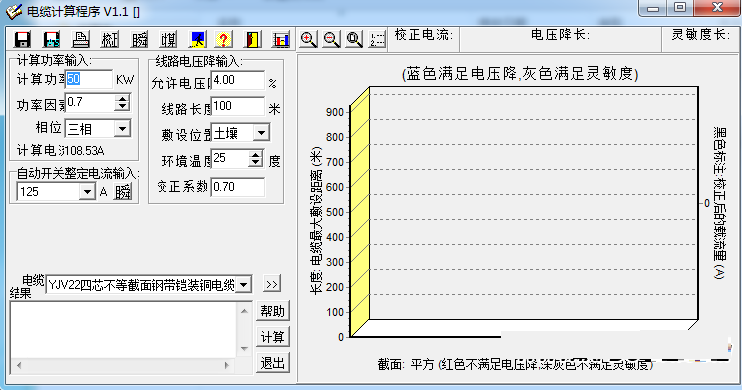Image resolution: width=742 pixels, height=390 pixels.
Task: Click inside the 结果 results text area
Action: point(123,329)
